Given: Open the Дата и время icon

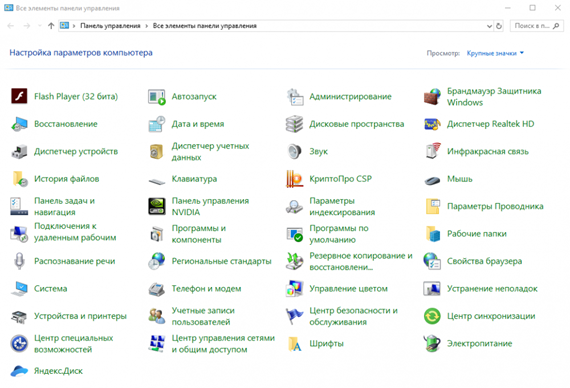Looking at the screenshot, I should tap(157, 124).
